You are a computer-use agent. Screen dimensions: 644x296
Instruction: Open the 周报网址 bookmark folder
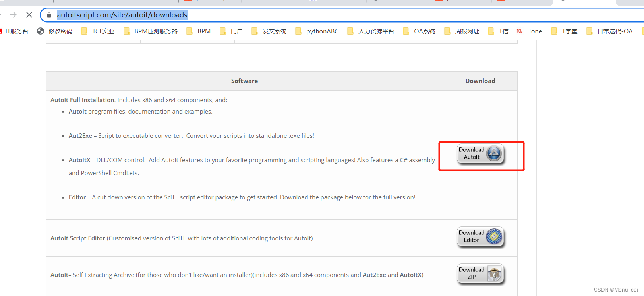462,31
